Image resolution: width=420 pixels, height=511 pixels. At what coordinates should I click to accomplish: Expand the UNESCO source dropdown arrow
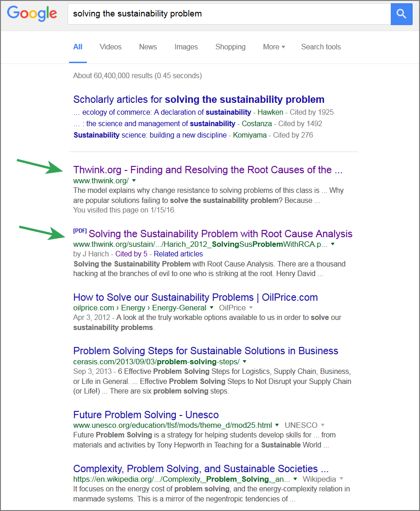pos(322,425)
